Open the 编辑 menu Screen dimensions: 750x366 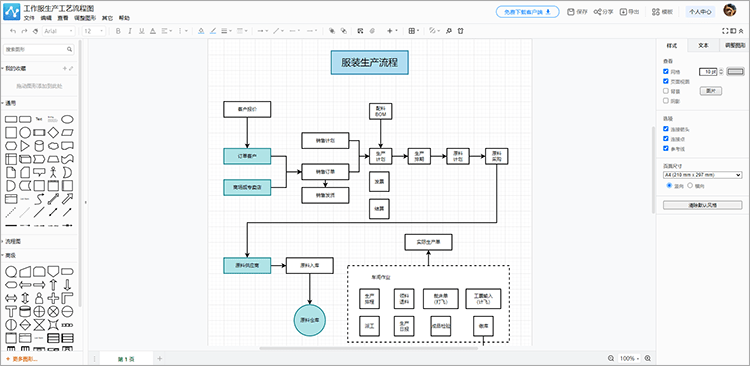pyautogui.click(x=46, y=18)
